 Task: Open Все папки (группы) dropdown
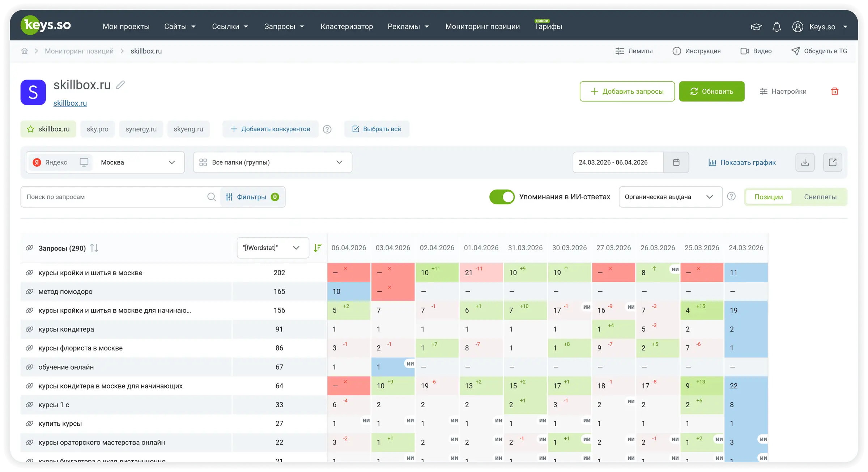coord(273,162)
